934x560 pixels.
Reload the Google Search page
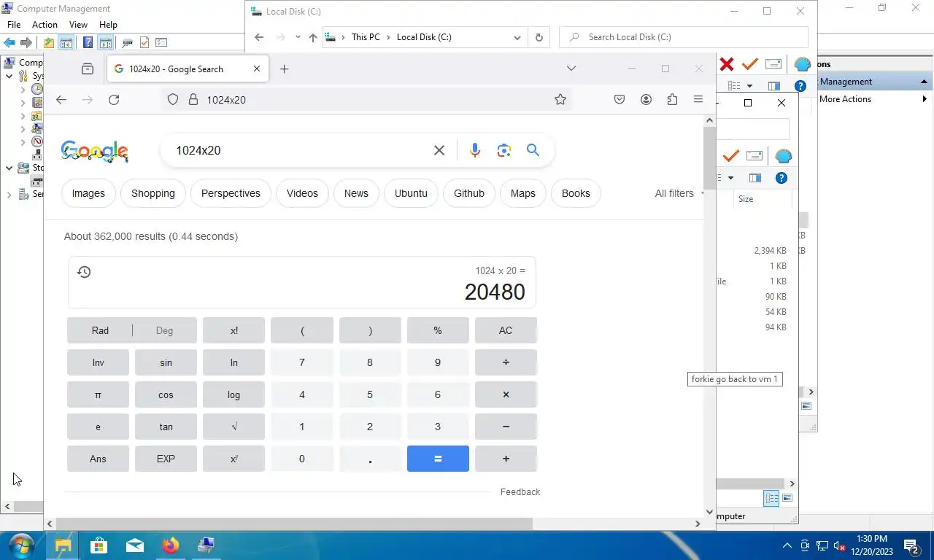click(x=114, y=99)
